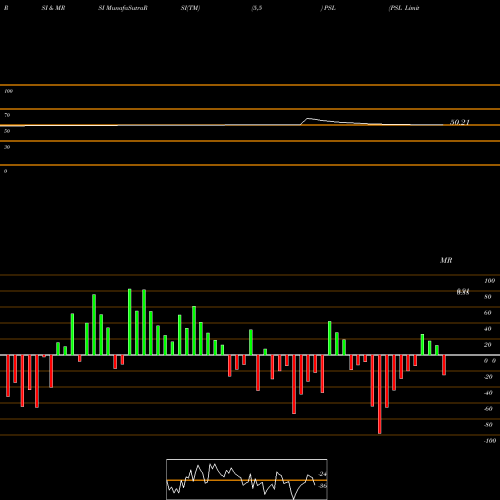Click the 'SI & MR' header label
Image resolution: width=500 pixels, height=500 pixels.
tap(53, 8)
